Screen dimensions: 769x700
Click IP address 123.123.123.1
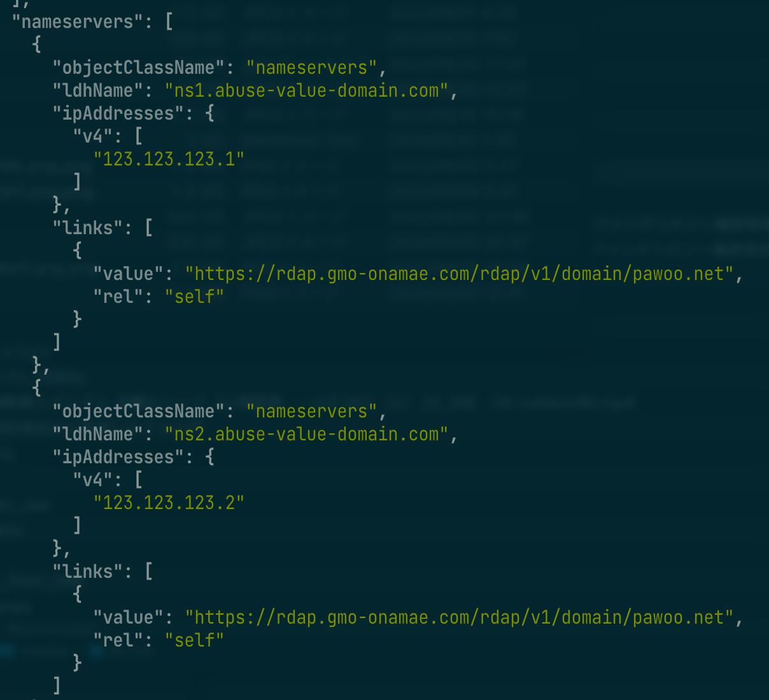click(x=169, y=159)
